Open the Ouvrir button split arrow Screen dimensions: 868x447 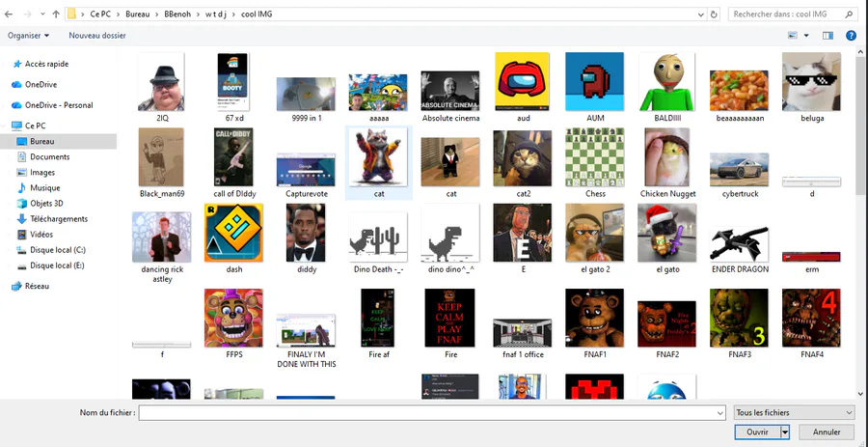(784, 433)
